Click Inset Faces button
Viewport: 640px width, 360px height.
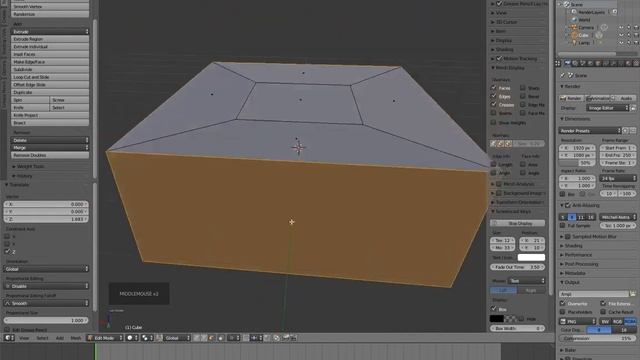pyautogui.click(x=50, y=54)
